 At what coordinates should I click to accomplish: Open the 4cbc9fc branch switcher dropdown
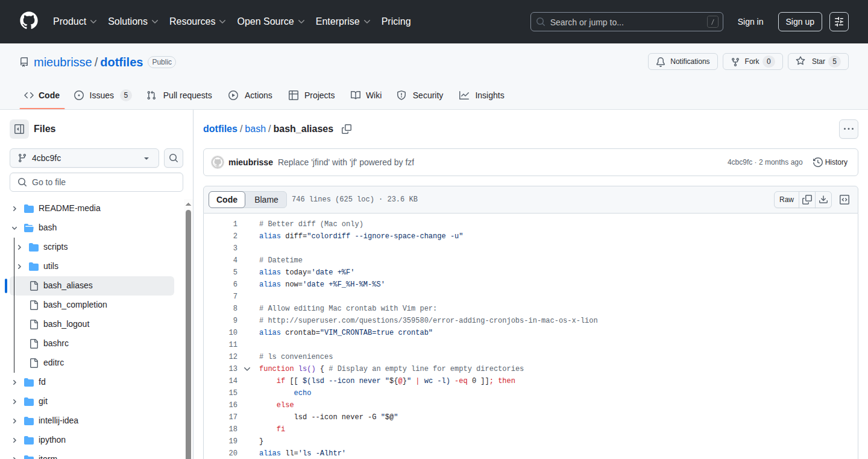coord(84,158)
